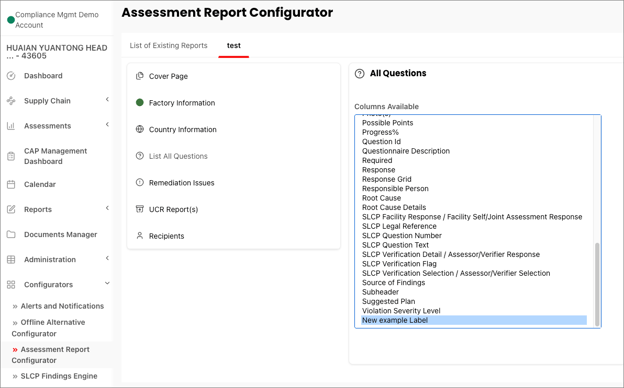Screen dimensions: 624x388
Task: Select the List All Questions section
Action: pyautogui.click(x=178, y=156)
